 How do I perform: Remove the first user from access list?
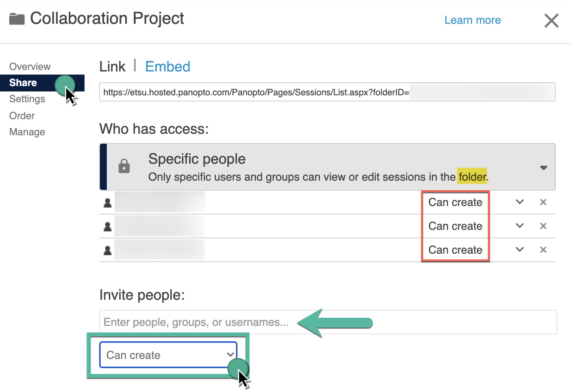click(543, 202)
